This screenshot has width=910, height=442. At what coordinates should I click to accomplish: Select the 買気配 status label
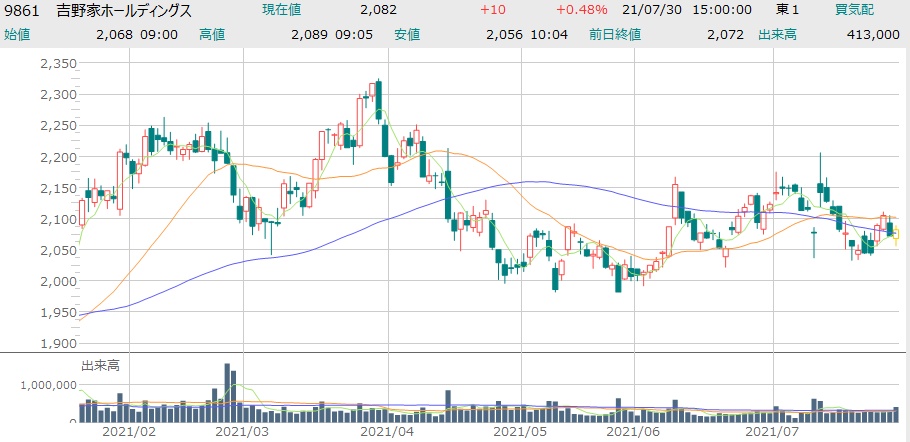(856, 10)
